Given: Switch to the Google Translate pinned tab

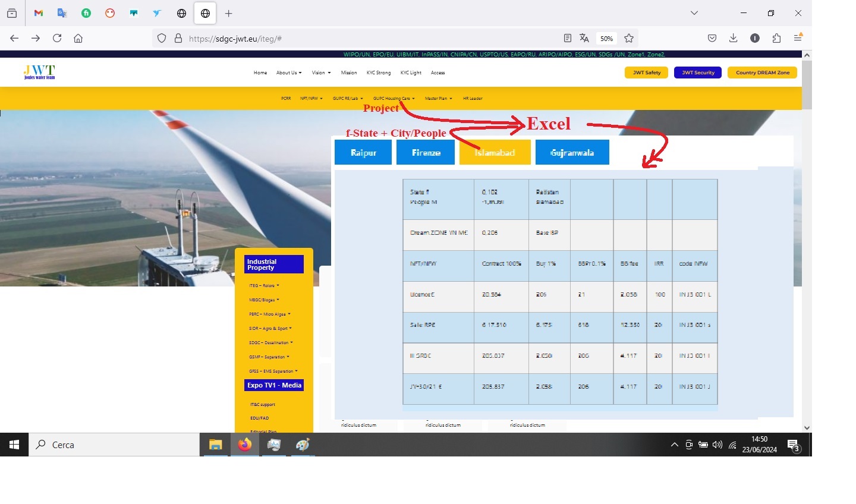Looking at the screenshot, I should tap(62, 13).
